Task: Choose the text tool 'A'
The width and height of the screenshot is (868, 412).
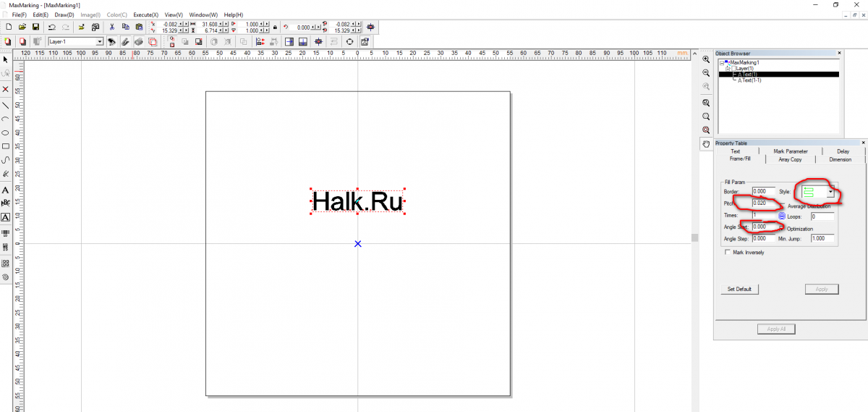Action: tap(6, 190)
